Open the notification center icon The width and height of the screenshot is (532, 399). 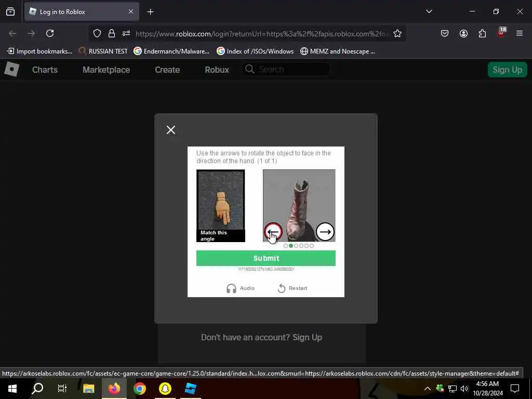pos(515,389)
